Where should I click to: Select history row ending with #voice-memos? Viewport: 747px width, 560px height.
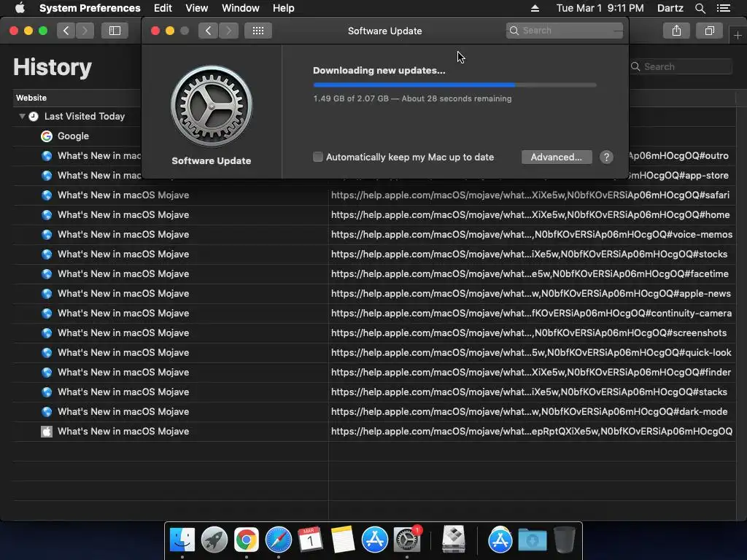click(374, 235)
